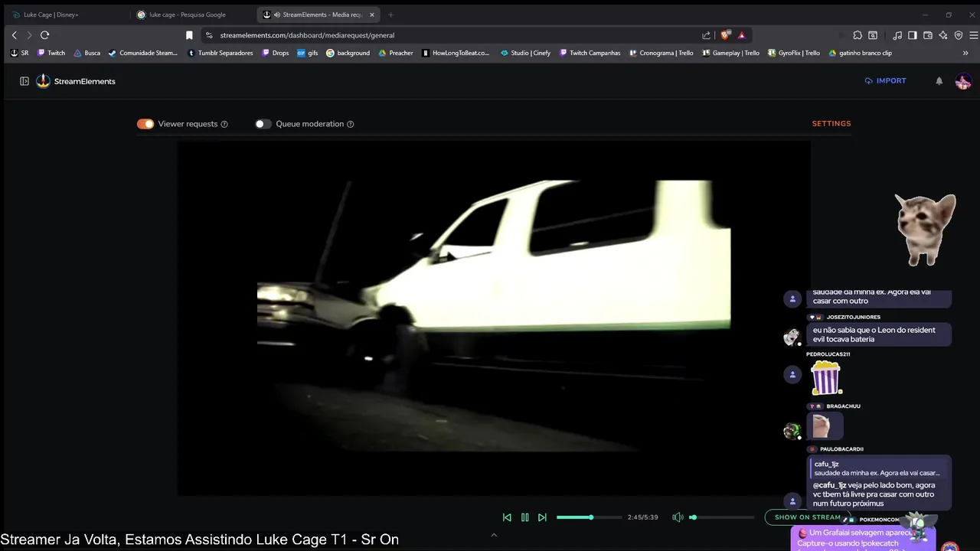Open a new browser tab

(390, 15)
